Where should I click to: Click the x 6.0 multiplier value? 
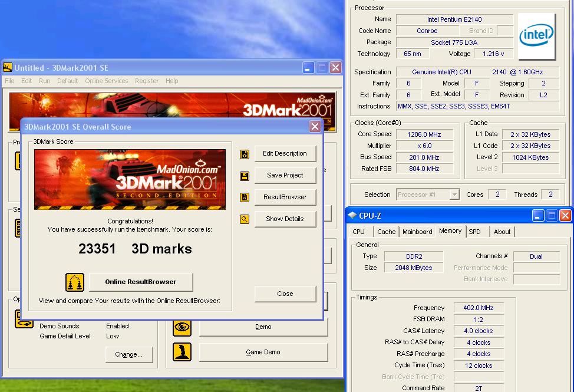click(x=424, y=146)
